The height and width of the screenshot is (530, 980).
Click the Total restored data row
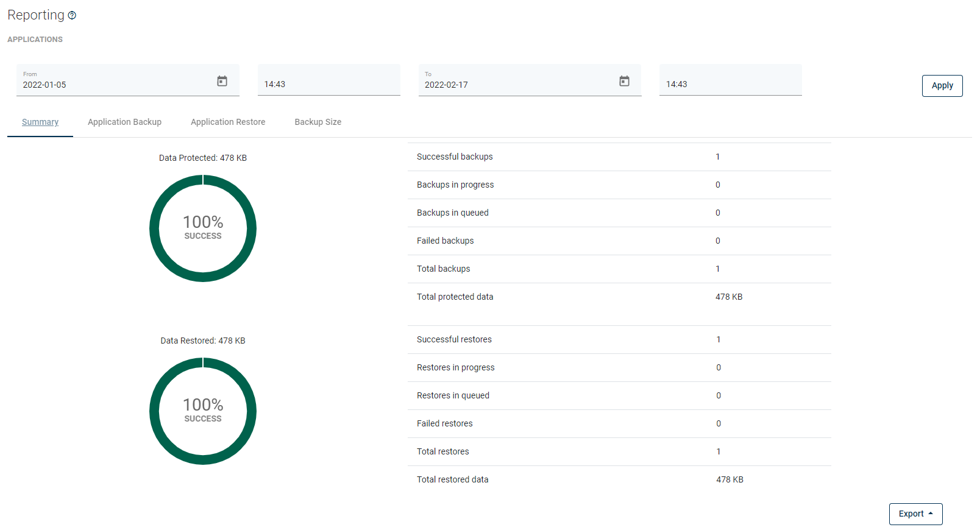click(619, 479)
